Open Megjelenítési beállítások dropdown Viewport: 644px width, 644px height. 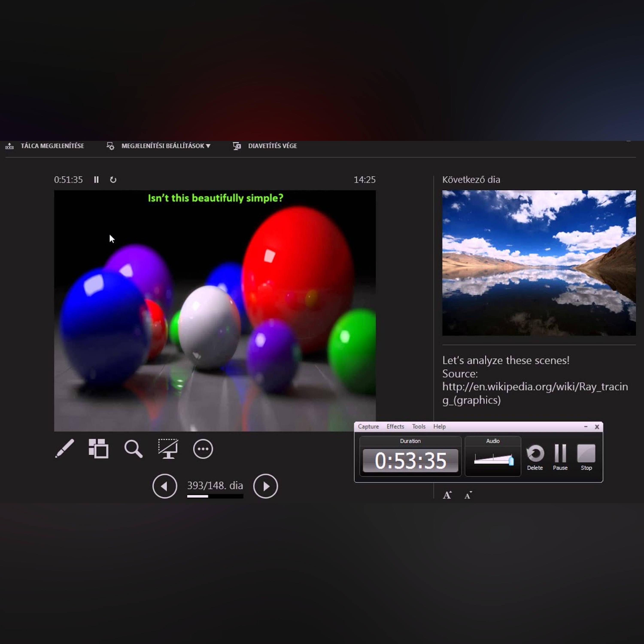[158, 146]
